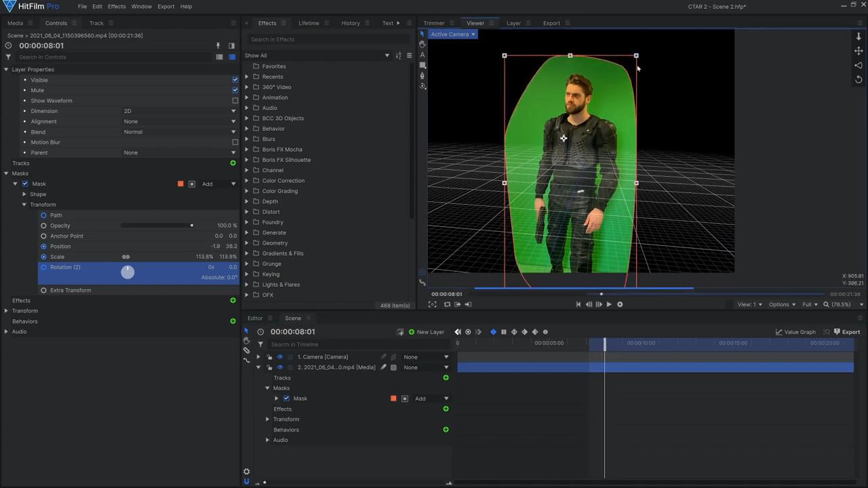Enable the Motion Blur checkbox

(x=235, y=142)
